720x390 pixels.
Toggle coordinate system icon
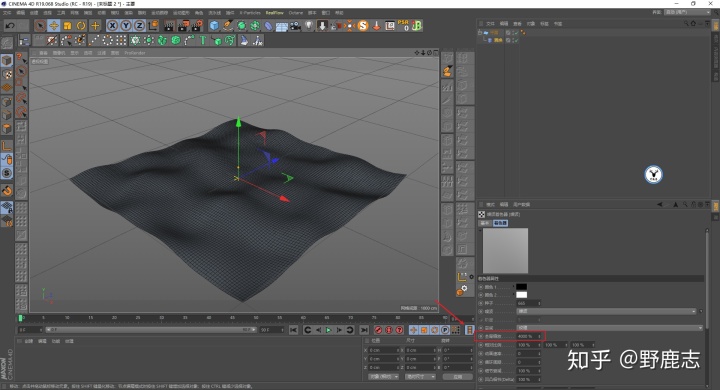(153, 26)
